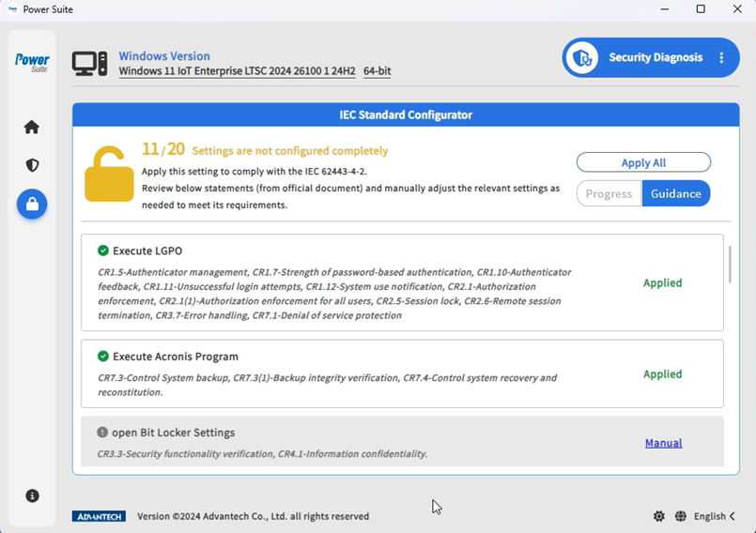Click the Execute LGPO green check icon
This screenshot has width=756, height=533.
point(103,251)
